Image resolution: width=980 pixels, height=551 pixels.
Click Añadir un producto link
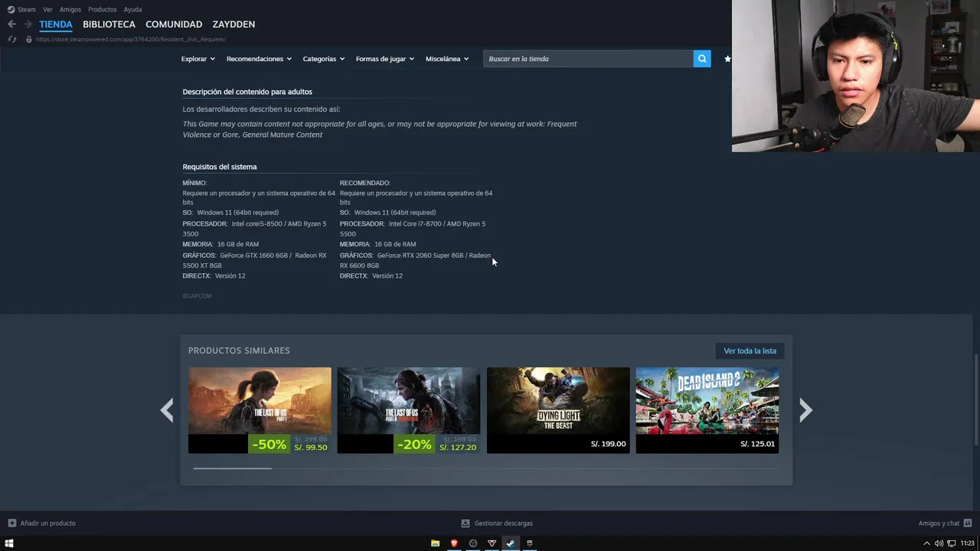(47, 523)
